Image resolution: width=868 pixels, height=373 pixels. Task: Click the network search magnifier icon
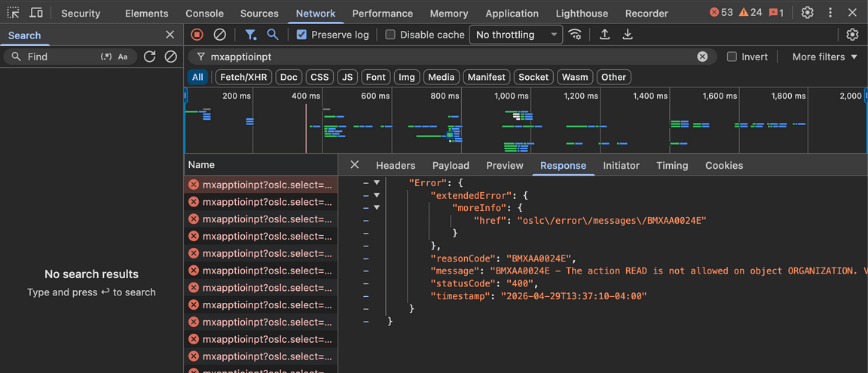[272, 35]
